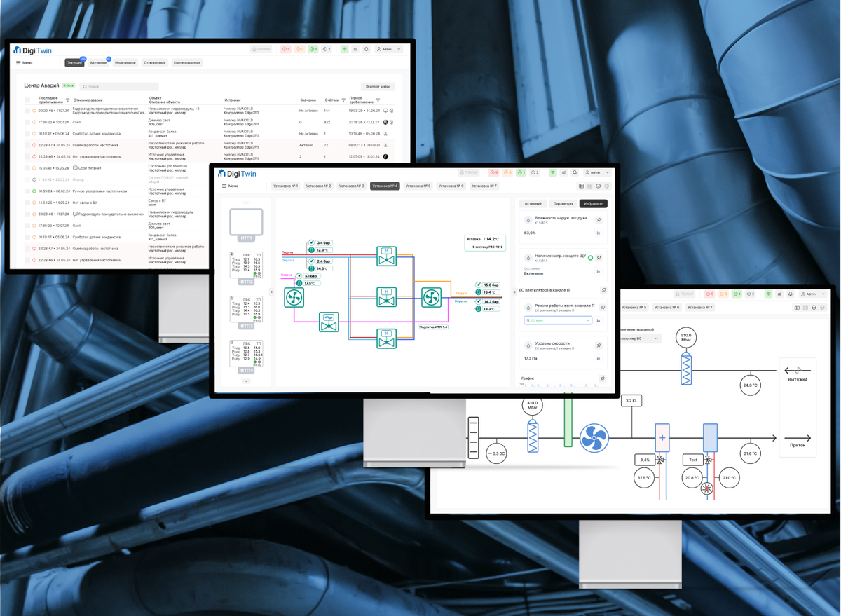Click the Уставка T 14.2°C setpoint box
This screenshot has height=616, width=841.
tap(485, 242)
